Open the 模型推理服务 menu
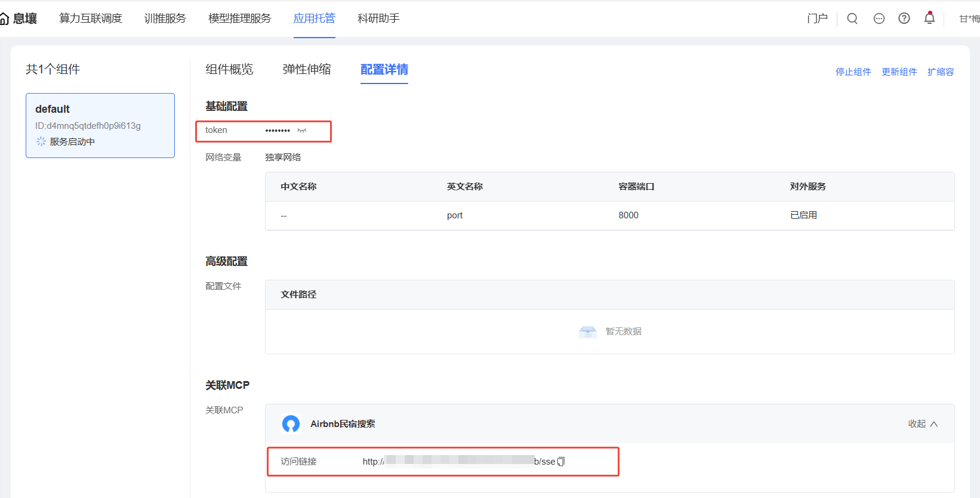This screenshot has width=980, height=498. (239, 18)
